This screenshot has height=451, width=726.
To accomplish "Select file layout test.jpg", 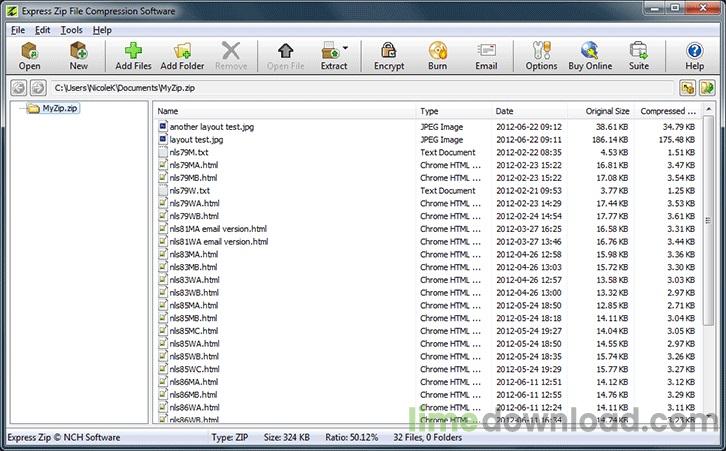I will click(196, 140).
